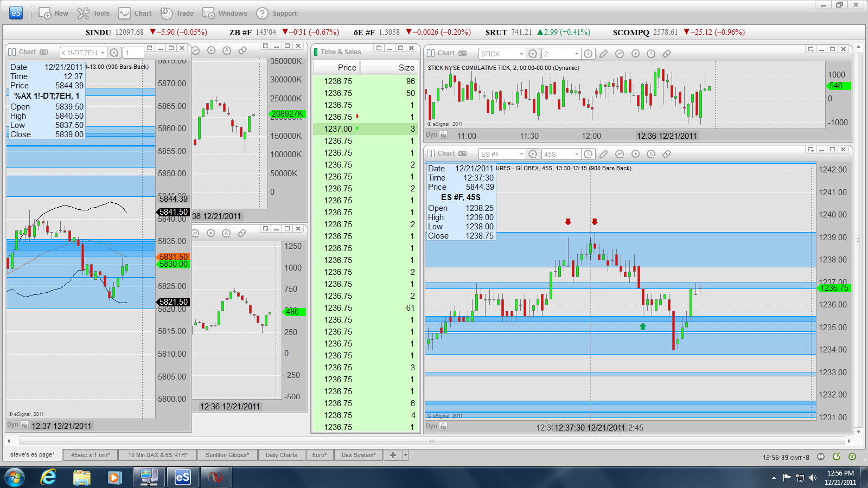
Task: Switch to 10 Min DAX & ES RTH tab
Action: coord(158,455)
